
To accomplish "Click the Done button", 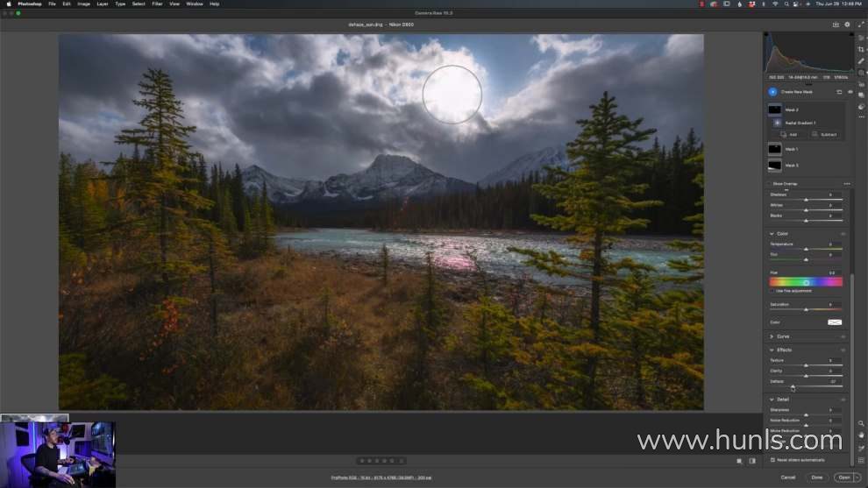I will (x=817, y=477).
